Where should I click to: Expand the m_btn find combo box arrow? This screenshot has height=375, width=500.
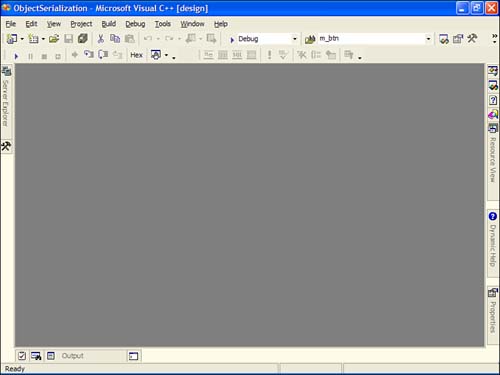click(428, 39)
